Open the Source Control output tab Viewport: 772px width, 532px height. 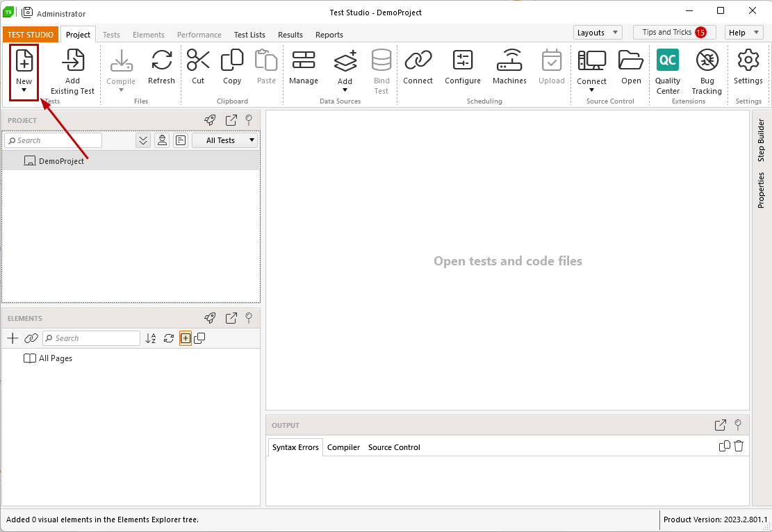click(x=395, y=447)
